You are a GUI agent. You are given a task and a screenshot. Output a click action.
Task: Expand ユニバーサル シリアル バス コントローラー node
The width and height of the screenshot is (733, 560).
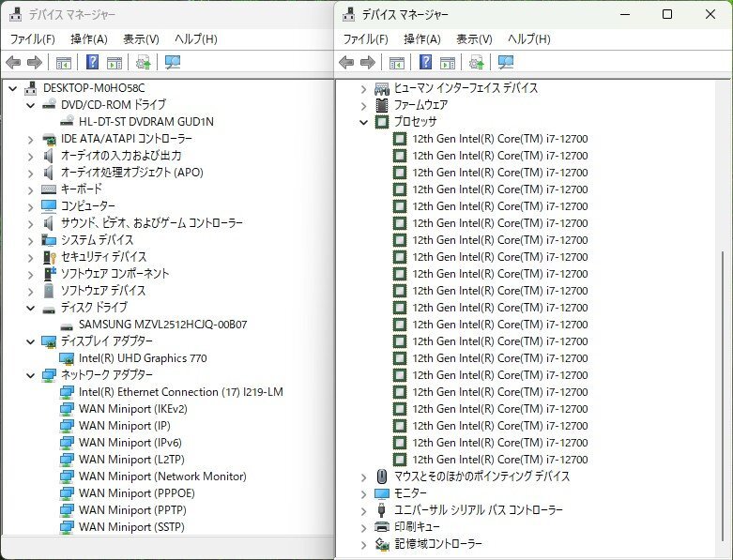pos(364,510)
